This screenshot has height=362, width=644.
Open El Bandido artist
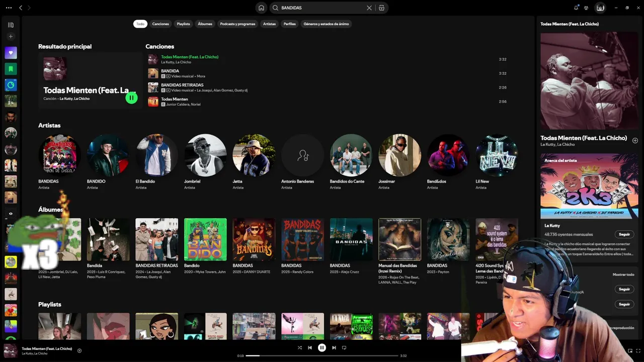pos(156,155)
